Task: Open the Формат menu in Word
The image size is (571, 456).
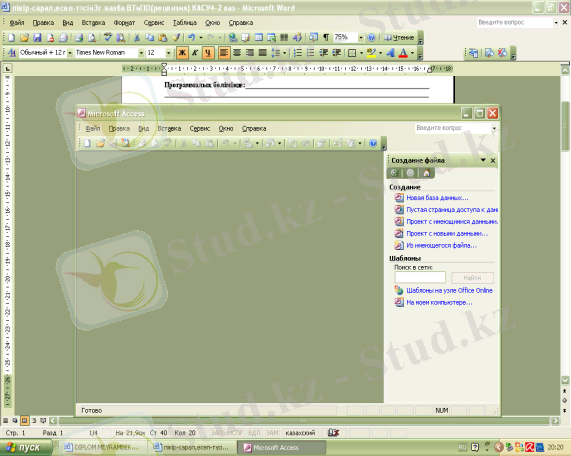Action: (124, 23)
